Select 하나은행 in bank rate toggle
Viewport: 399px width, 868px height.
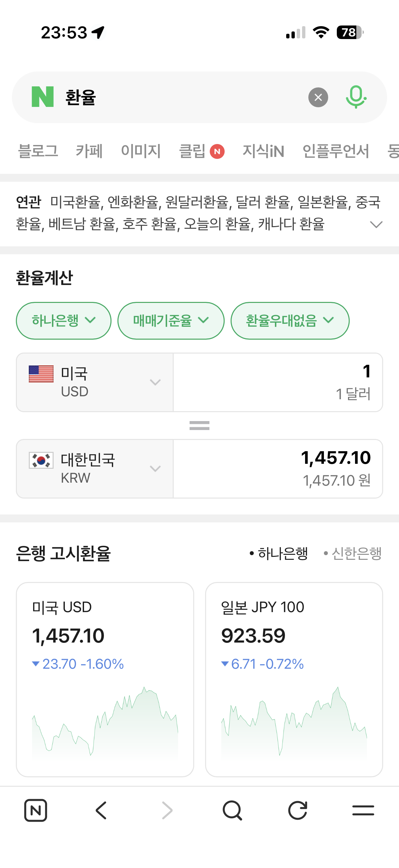coord(280,554)
